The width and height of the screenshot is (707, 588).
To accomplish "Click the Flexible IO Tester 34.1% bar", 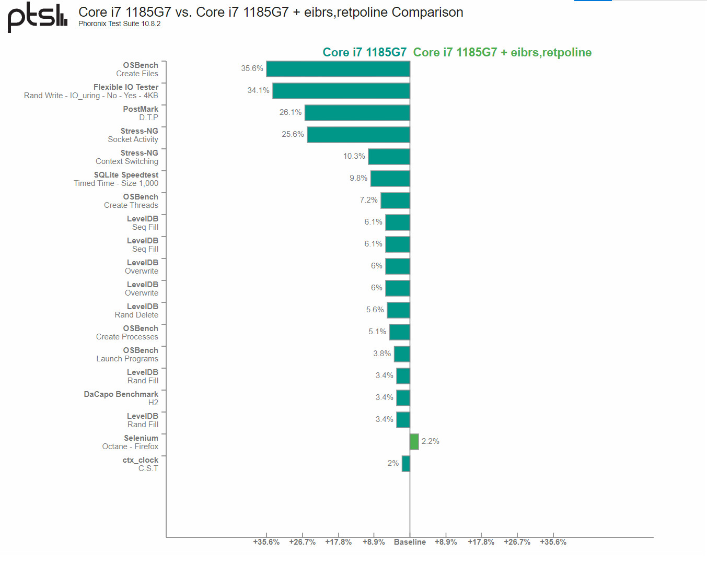I will [x=341, y=91].
